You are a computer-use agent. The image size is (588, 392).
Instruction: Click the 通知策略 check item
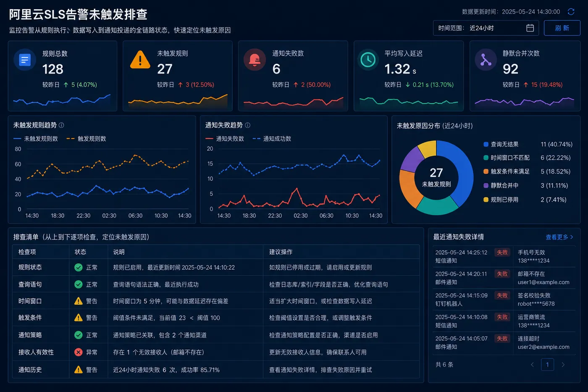coord(30,335)
